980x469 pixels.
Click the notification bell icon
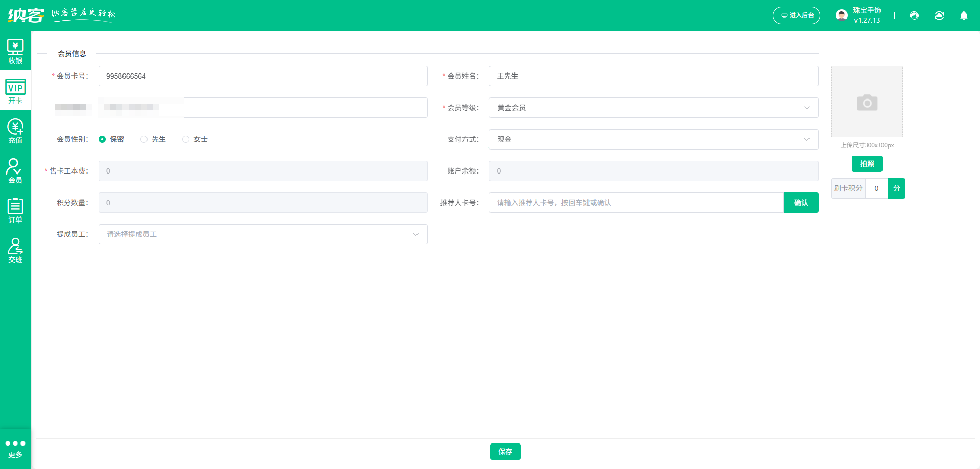point(964,16)
